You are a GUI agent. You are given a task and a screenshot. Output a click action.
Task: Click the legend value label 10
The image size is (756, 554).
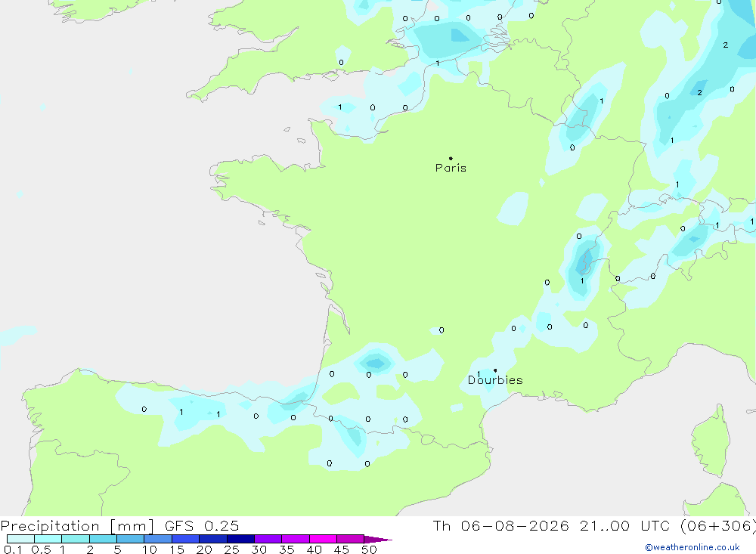coord(150,549)
